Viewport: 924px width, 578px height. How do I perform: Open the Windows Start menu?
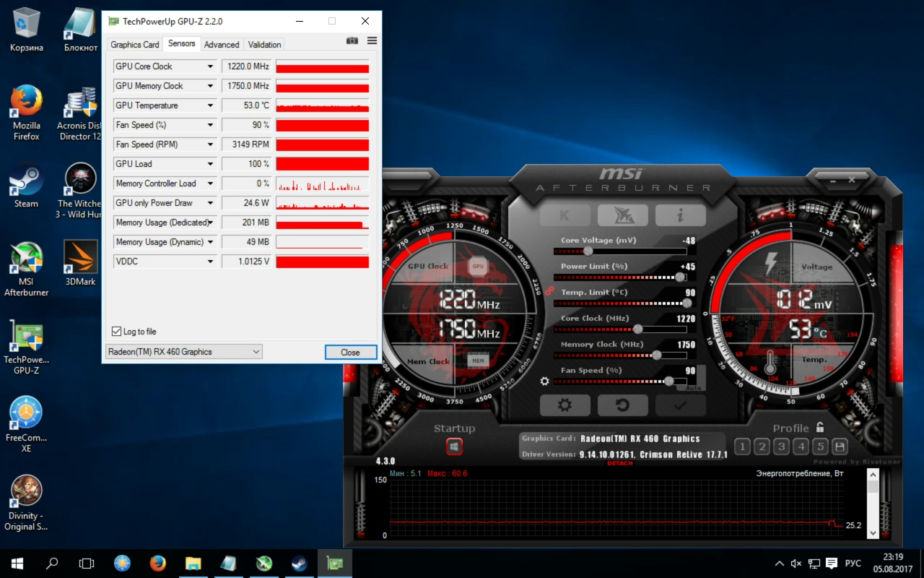[x=17, y=563]
